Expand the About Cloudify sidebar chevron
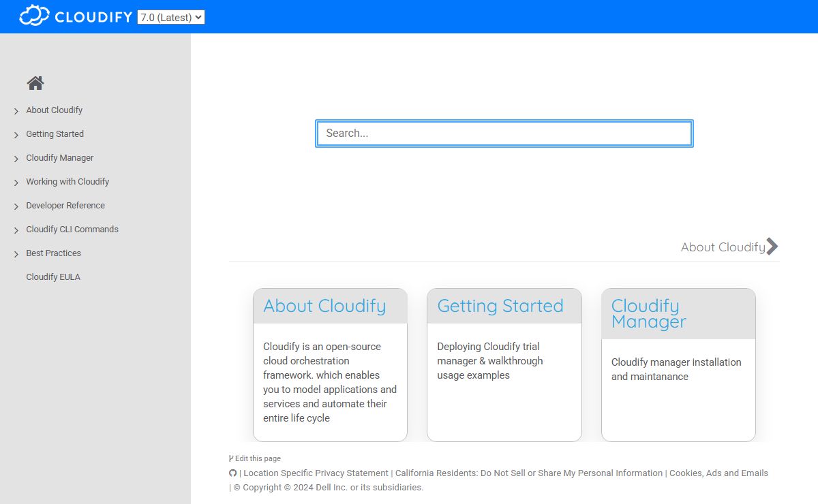 click(16, 111)
